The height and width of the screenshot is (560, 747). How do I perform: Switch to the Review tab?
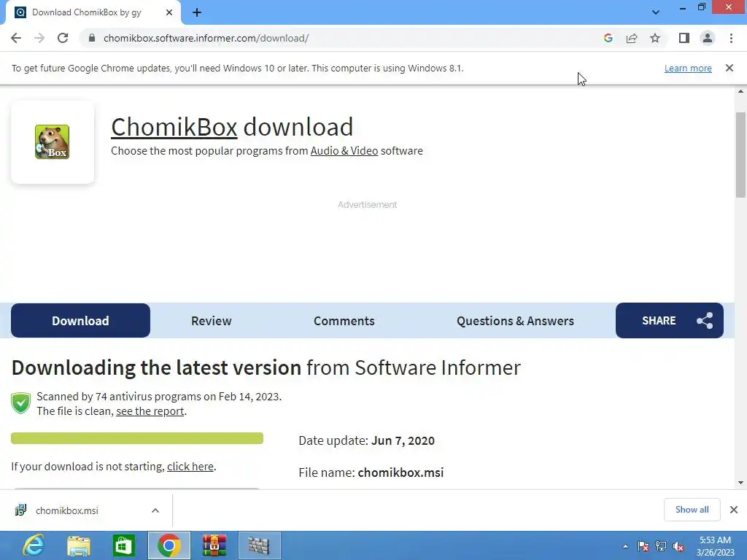coord(211,321)
